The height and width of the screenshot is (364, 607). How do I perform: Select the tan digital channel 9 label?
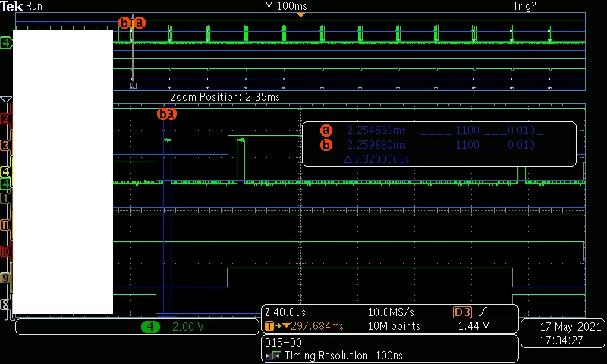5,278
